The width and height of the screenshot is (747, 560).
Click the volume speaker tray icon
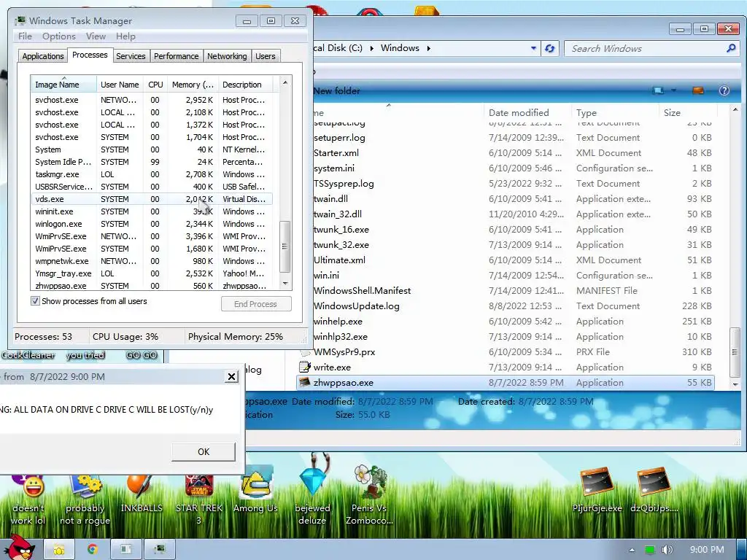coord(667,550)
